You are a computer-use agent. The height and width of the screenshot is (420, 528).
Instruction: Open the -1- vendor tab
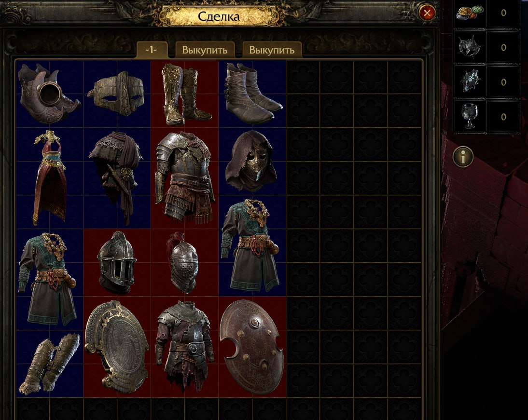pos(152,50)
